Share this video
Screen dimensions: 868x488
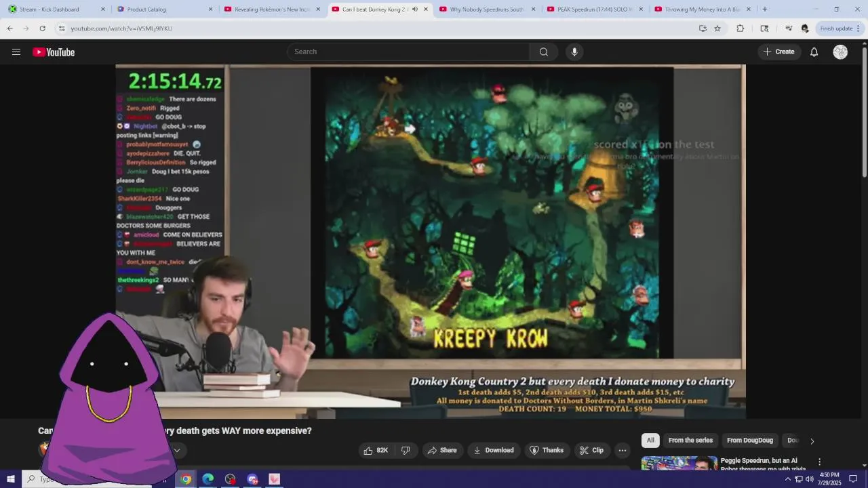[x=441, y=450]
